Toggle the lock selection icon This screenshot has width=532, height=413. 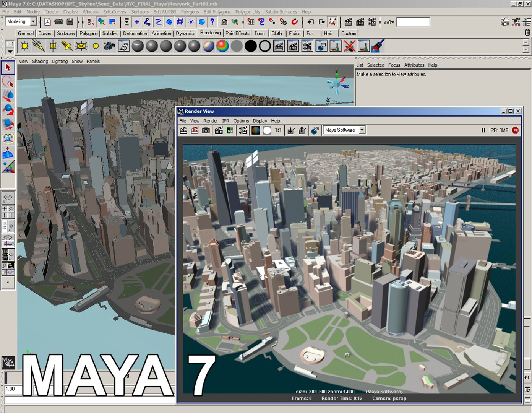click(x=224, y=22)
